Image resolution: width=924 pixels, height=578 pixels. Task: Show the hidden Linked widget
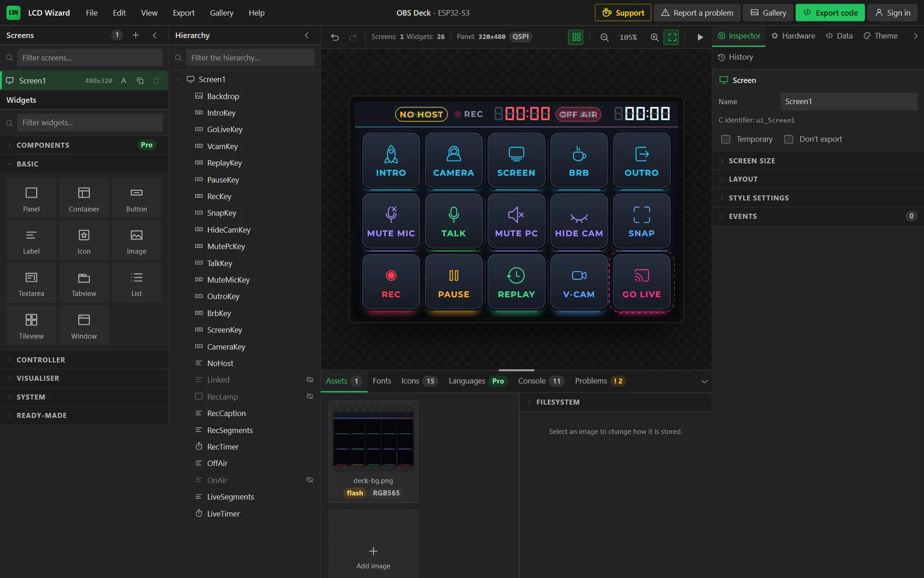310,380
